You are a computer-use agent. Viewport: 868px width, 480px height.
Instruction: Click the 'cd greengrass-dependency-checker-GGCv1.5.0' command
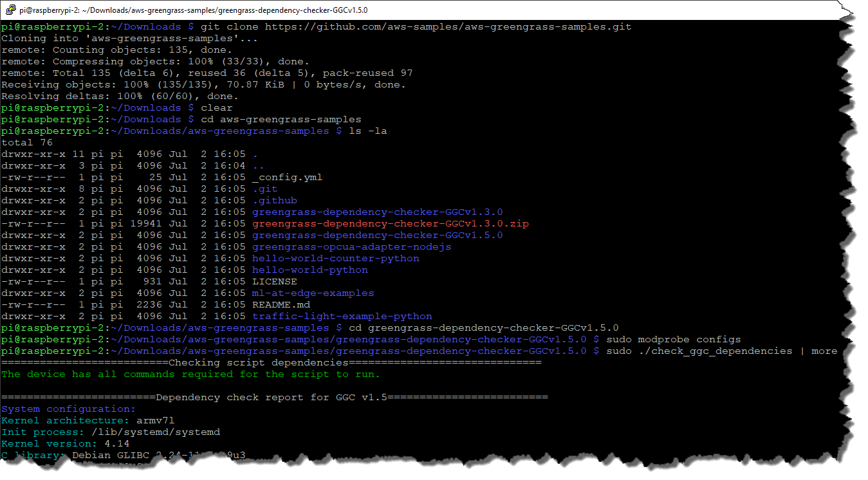coord(484,328)
